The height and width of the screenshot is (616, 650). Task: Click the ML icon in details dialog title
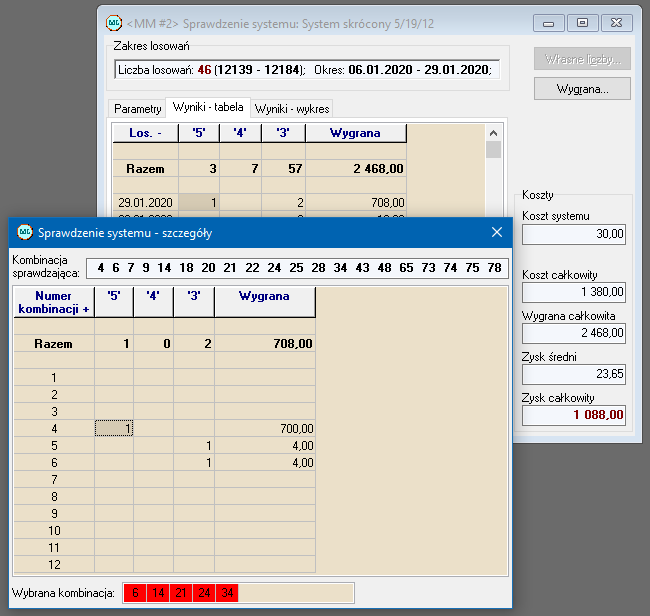click(x=24, y=233)
